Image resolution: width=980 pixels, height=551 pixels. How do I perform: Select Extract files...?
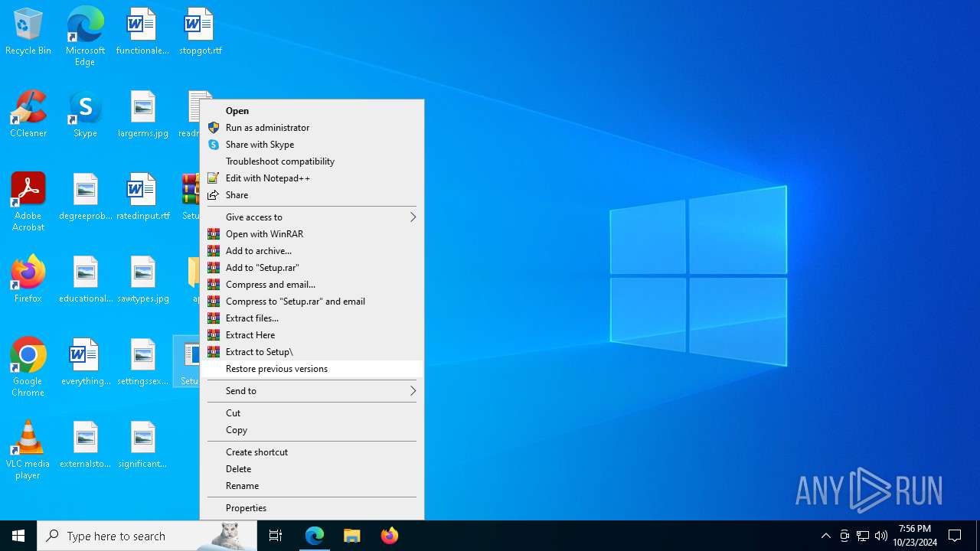(x=312, y=318)
